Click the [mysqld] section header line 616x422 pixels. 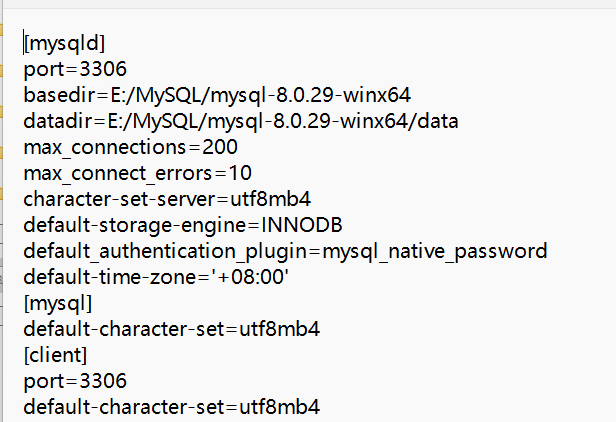65,43
